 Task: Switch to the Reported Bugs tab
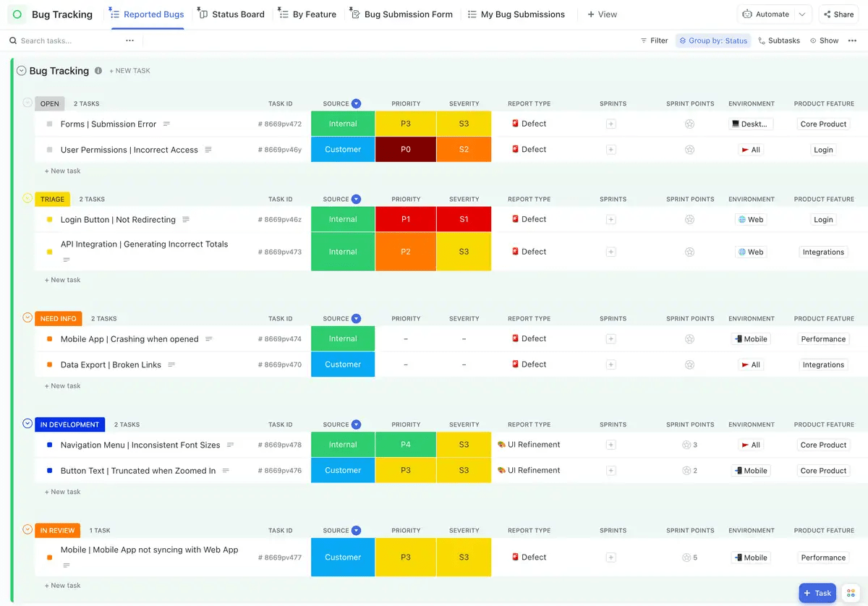click(x=147, y=14)
